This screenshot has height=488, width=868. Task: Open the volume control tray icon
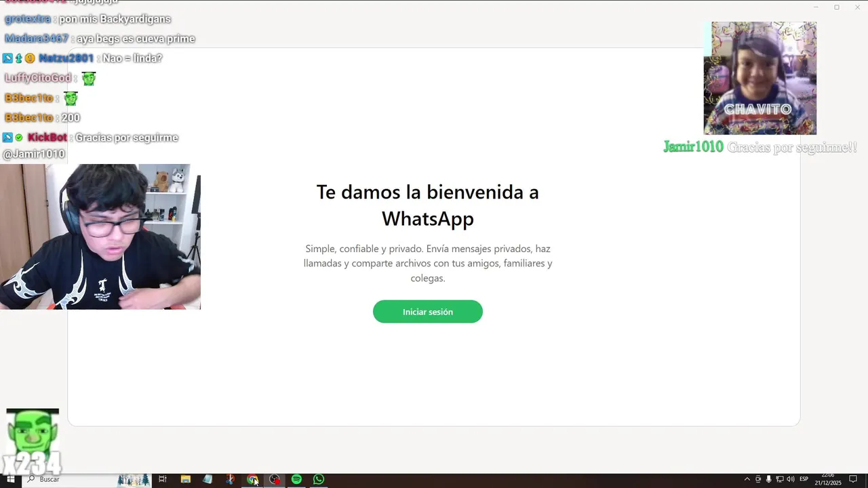click(791, 479)
